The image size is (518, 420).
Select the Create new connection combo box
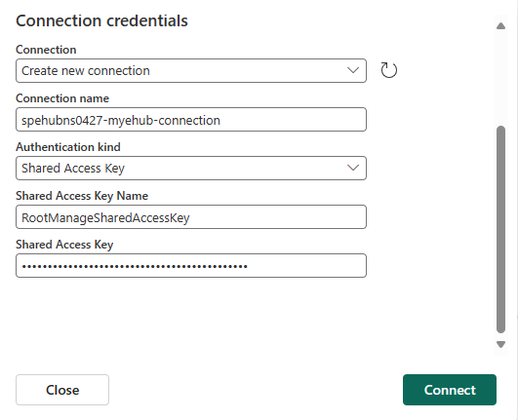click(x=191, y=70)
